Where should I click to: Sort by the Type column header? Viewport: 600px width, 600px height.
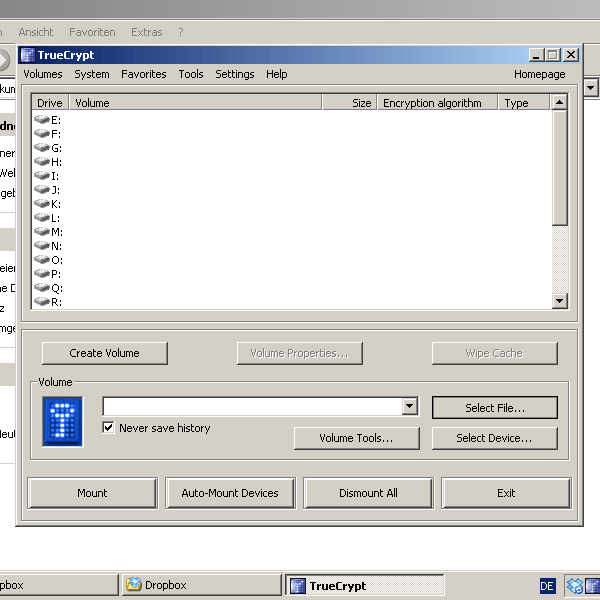coord(524,103)
